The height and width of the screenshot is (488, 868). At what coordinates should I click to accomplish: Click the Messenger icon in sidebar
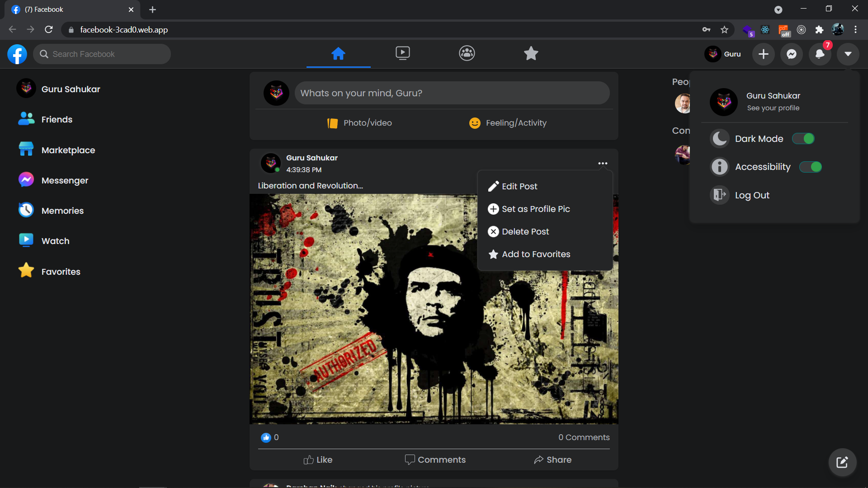pyautogui.click(x=26, y=180)
